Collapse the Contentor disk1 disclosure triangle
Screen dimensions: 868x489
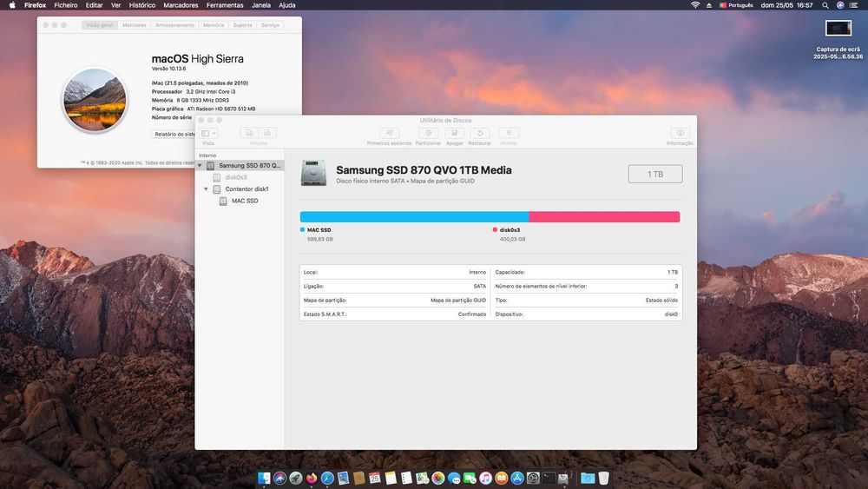[206, 188]
